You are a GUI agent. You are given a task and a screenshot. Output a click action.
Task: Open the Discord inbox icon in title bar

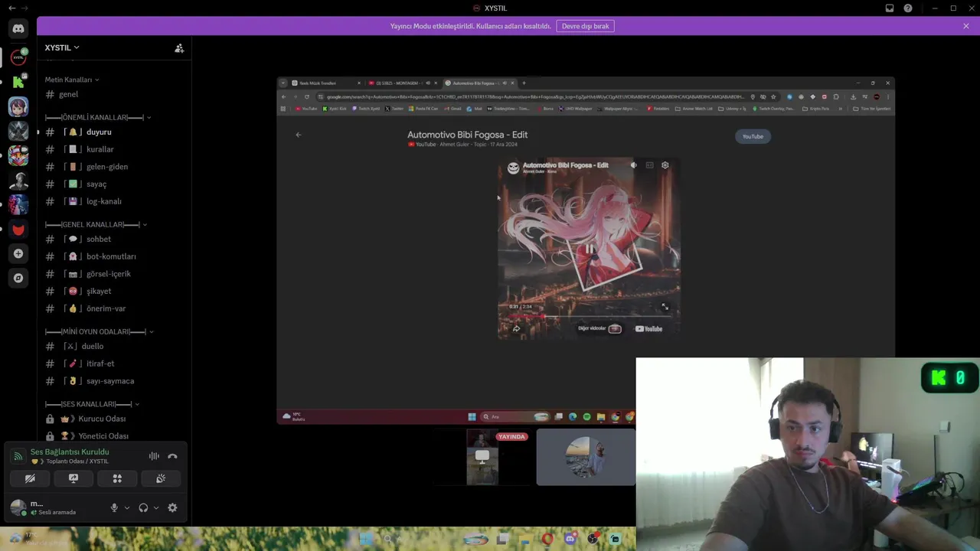[x=890, y=8]
